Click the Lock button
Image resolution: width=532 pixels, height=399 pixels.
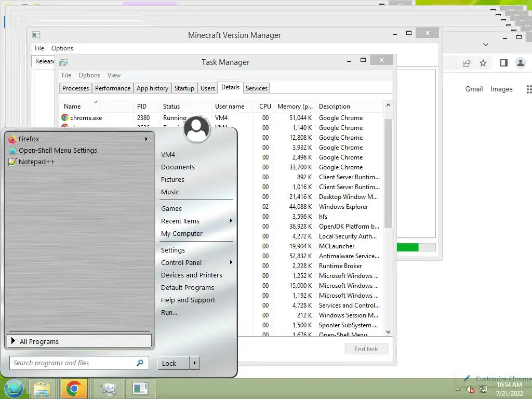click(x=173, y=363)
